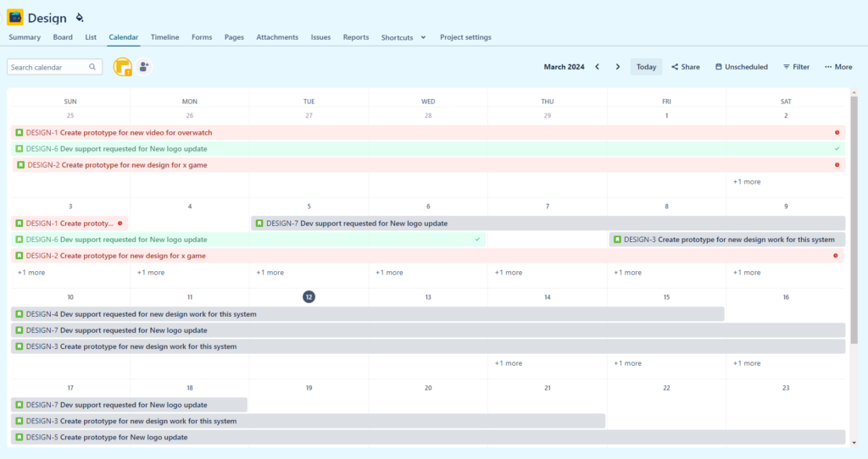The height and width of the screenshot is (459, 868).
Task: Click the add people icon
Action: [x=144, y=67]
